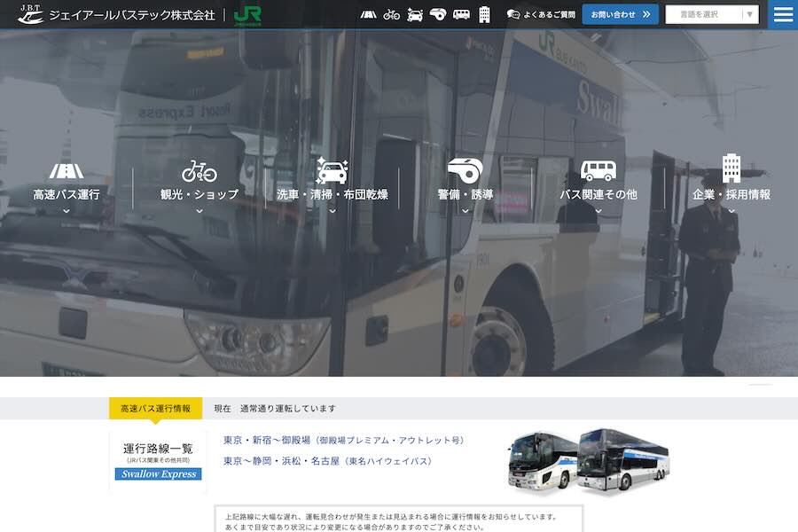Screen dimensions: 798x532
Task: Click お問い合わせ contact button
Action: pyautogui.click(x=621, y=15)
